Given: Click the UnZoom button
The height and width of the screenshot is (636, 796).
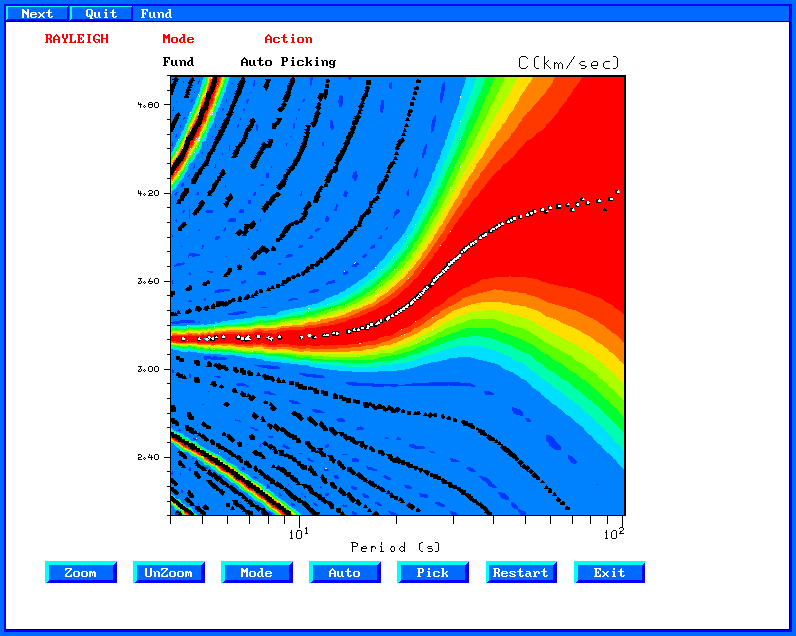Looking at the screenshot, I should [x=169, y=573].
